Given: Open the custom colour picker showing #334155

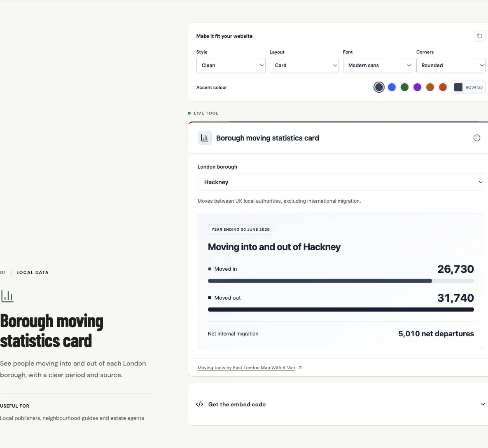Looking at the screenshot, I should coord(468,87).
